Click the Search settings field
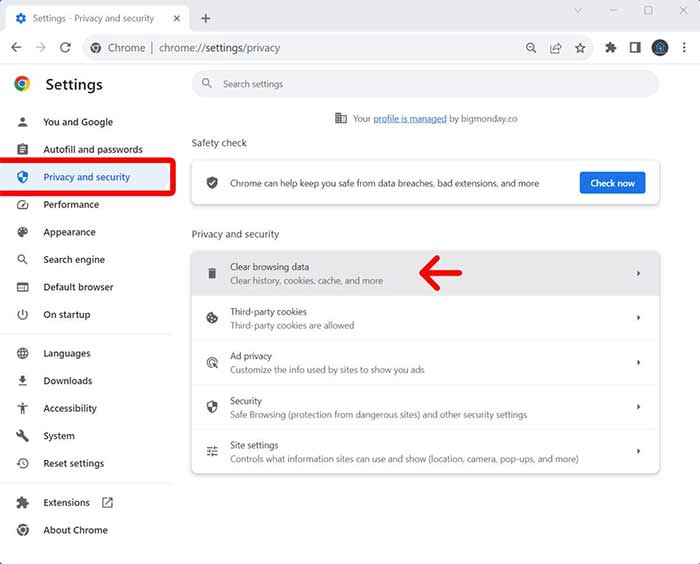 click(x=425, y=84)
